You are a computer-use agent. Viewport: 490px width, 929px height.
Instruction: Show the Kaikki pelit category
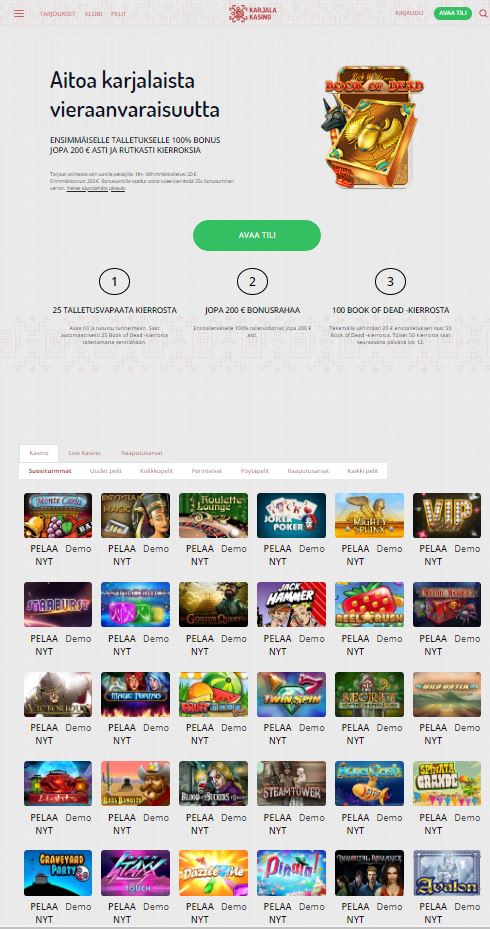click(x=362, y=470)
